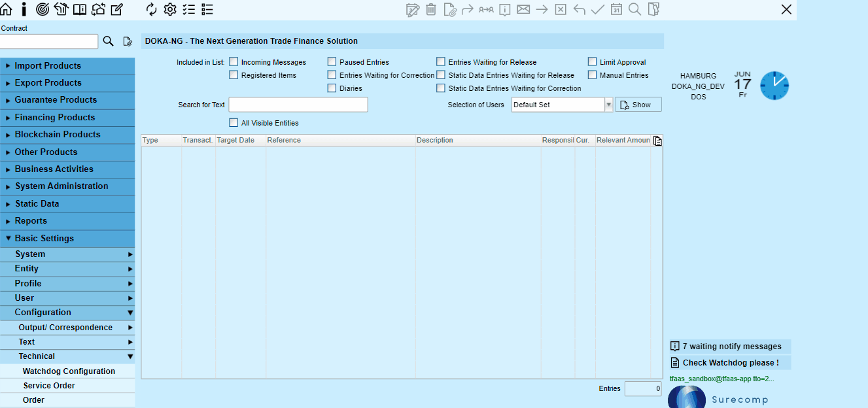
Task: Click the curved forward arrow icon
Action: (x=467, y=9)
